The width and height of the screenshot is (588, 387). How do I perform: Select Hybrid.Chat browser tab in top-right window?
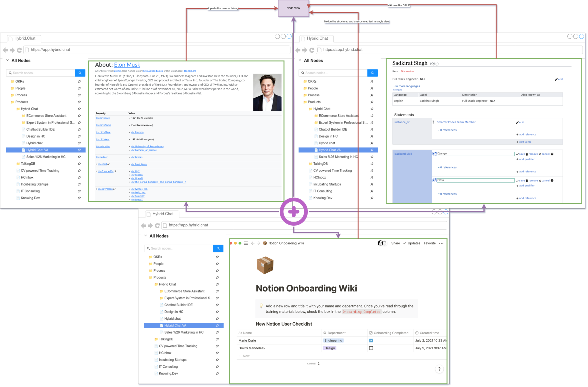pos(317,39)
